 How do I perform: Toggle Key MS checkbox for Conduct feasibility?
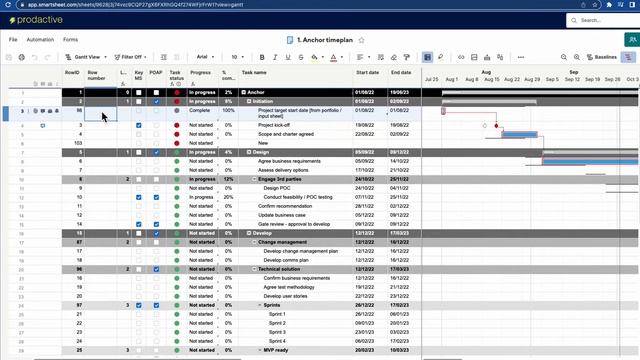coord(139,197)
